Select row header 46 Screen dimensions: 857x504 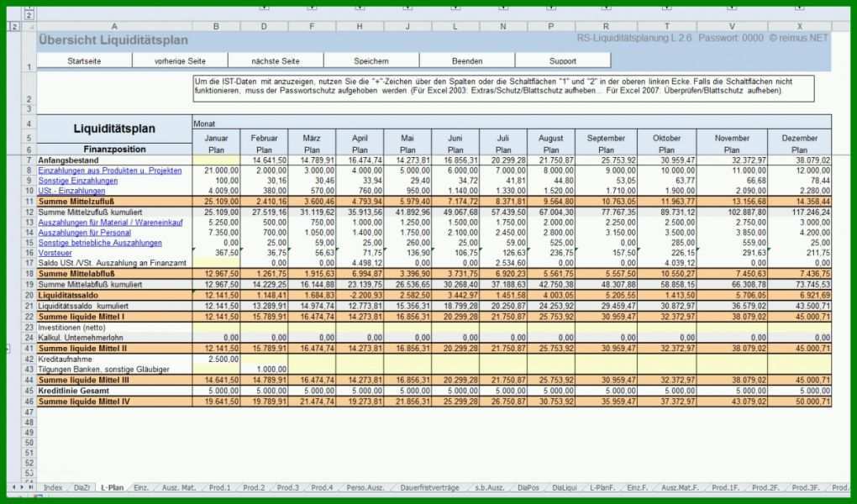coord(29,402)
